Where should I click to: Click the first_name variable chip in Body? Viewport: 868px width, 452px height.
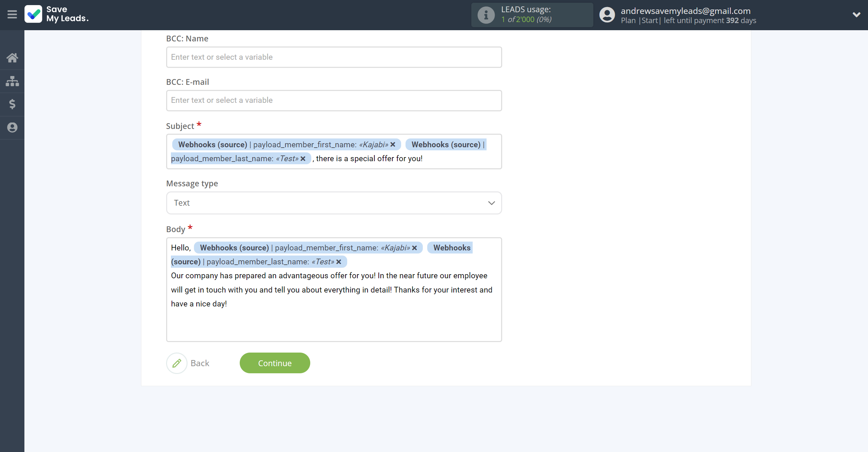point(308,248)
